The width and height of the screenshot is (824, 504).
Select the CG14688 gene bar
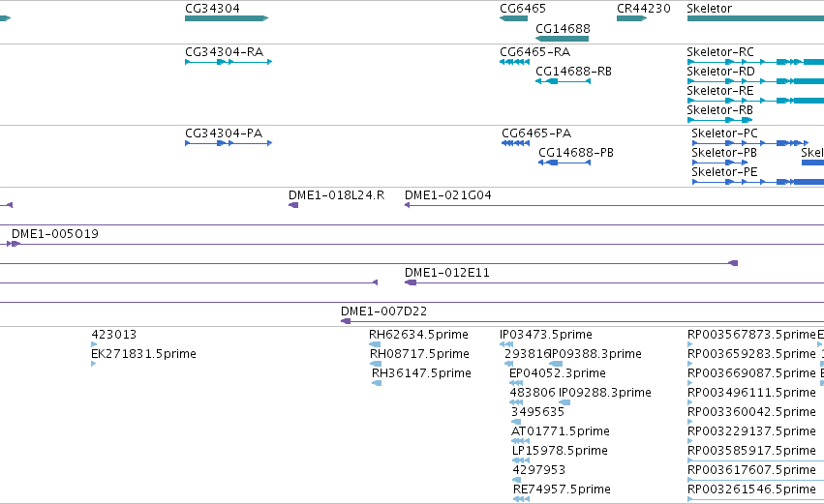click(562, 39)
